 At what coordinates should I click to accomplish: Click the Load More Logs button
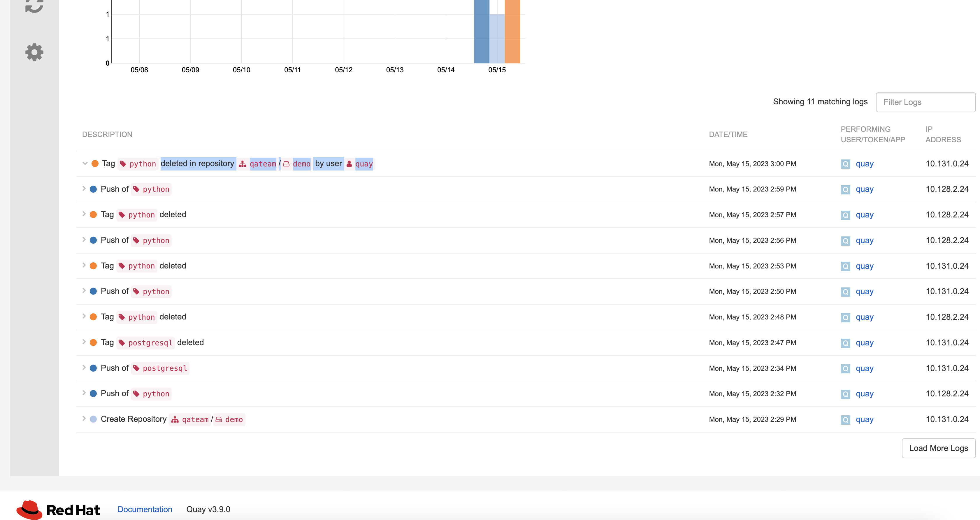(x=938, y=448)
